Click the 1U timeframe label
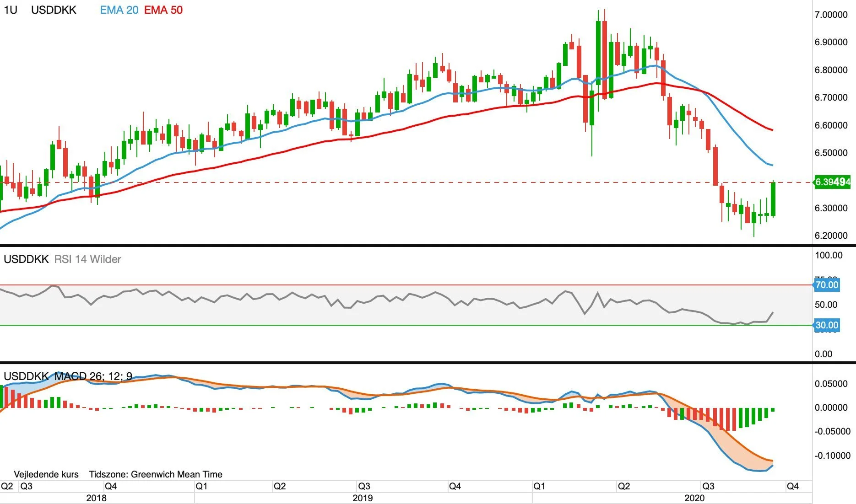 click(11, 10)
